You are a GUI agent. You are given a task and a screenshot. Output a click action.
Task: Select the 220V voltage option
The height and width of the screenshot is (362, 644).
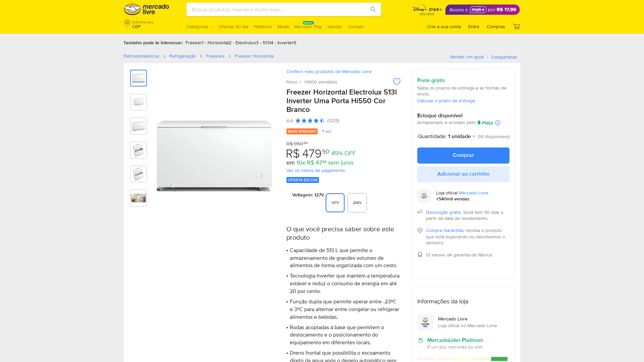[357, 203]
